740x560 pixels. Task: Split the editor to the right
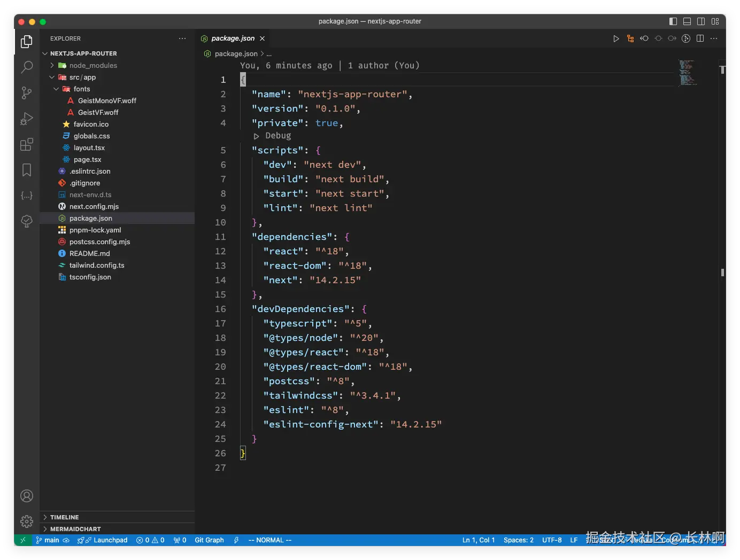[700, 38]
